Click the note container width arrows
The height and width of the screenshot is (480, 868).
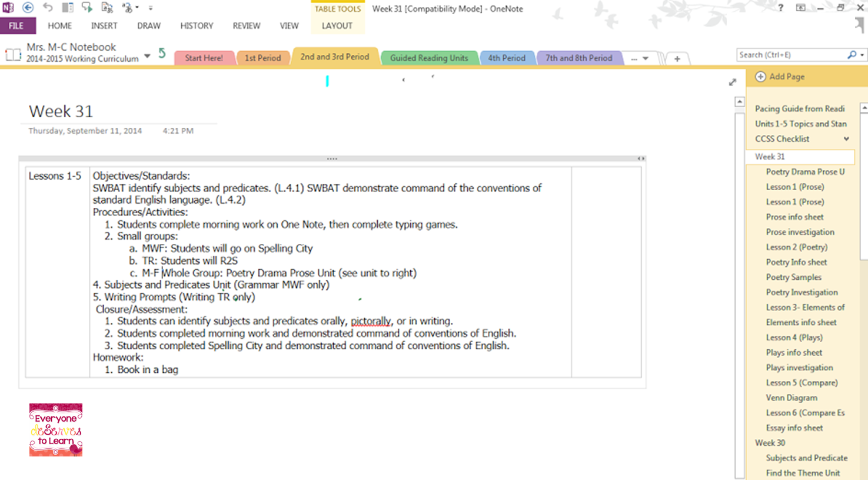click(641, 158)
